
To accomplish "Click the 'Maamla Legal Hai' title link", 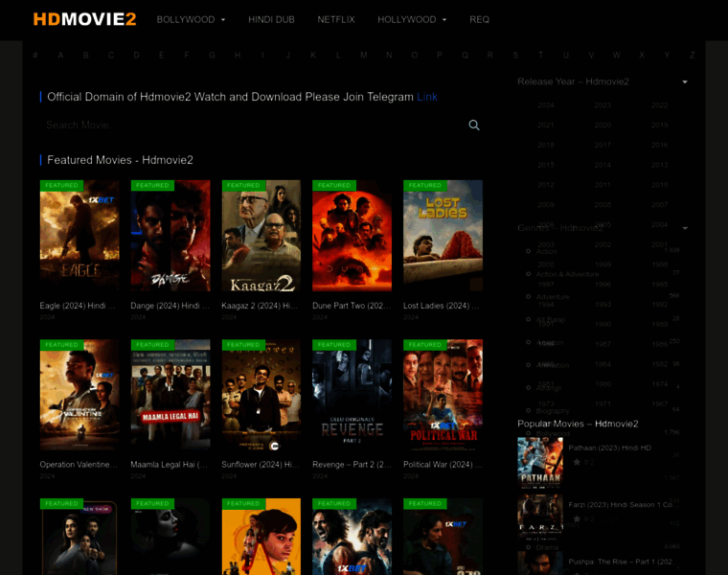I will (169, 465).
